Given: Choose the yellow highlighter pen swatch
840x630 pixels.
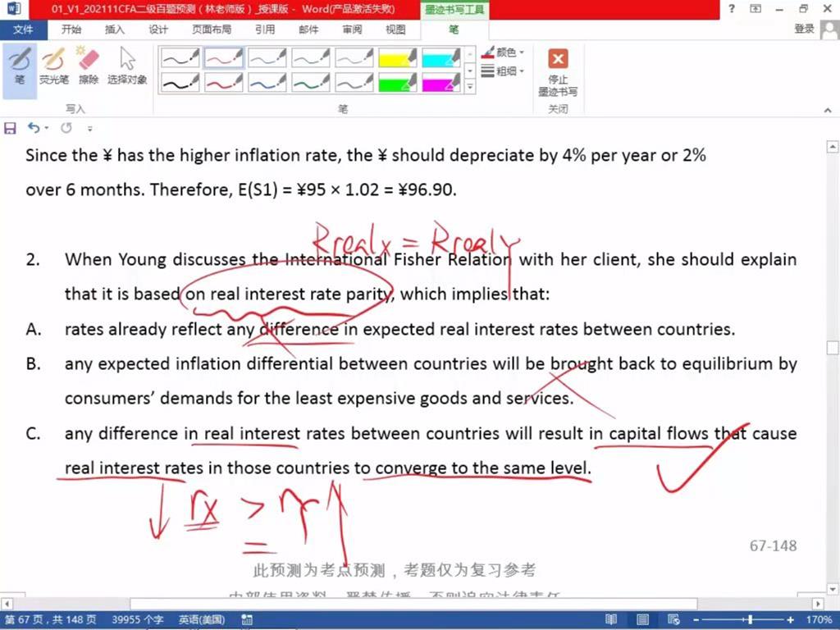Looking at the screenshot, I should click(x=398, y=57).
